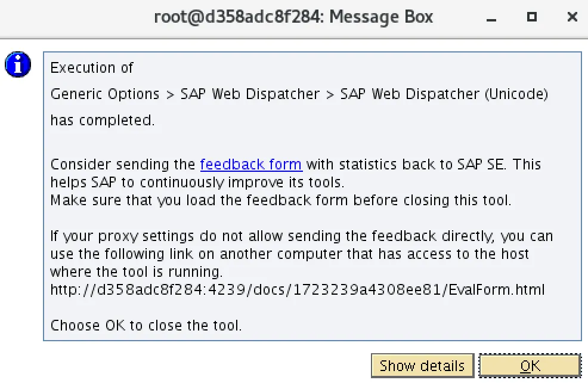The width and height of the screenshot is (588, 383).
Task: Click the "helps SAP to continuously improve" line
Action: 197,182
